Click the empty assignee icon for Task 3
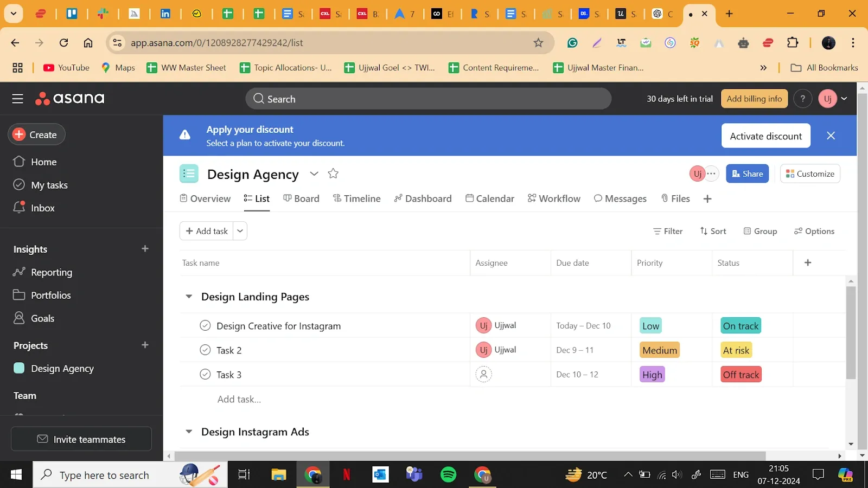This screenshot has height=488, width=868. [x=483, y=375]
